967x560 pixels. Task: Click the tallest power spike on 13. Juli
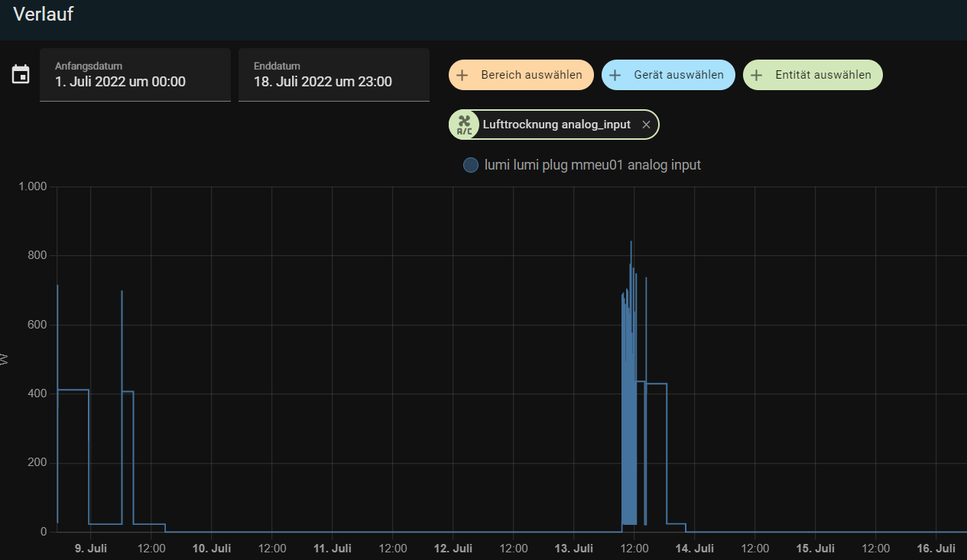click(631, 244)
